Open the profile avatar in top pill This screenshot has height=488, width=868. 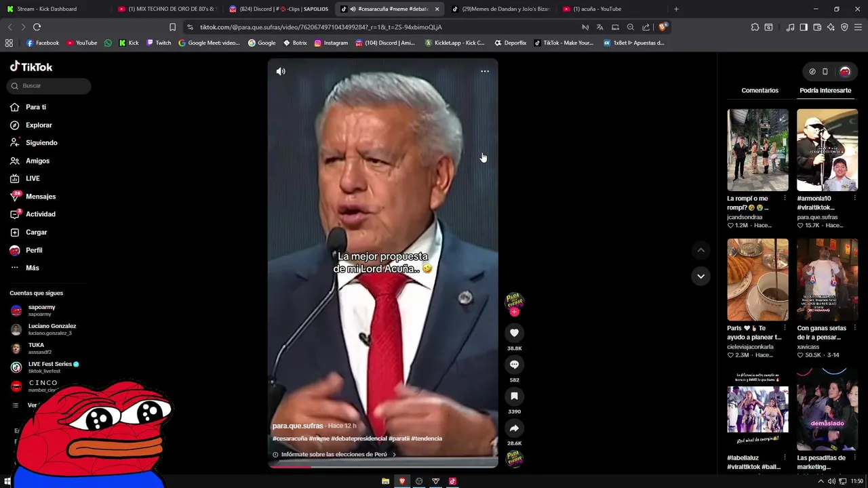coord(845,71)
